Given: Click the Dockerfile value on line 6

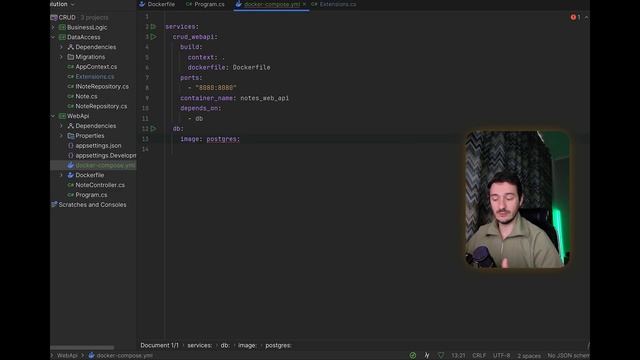Looking at the screenshot, I should point(251,67).
